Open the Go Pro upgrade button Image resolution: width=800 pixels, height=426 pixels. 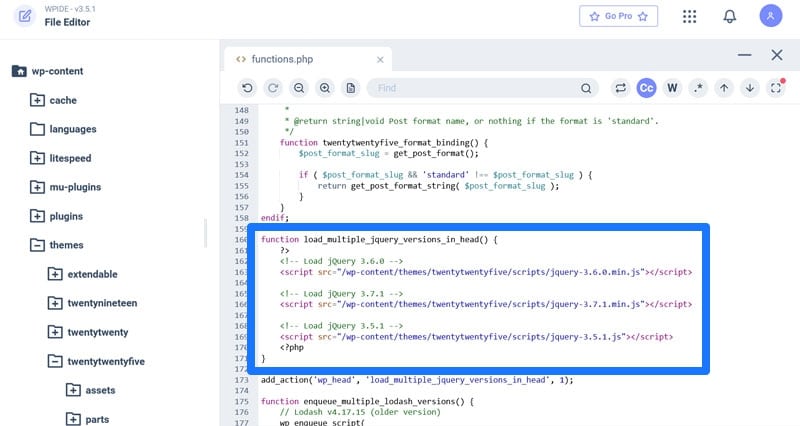click(618, 16)
